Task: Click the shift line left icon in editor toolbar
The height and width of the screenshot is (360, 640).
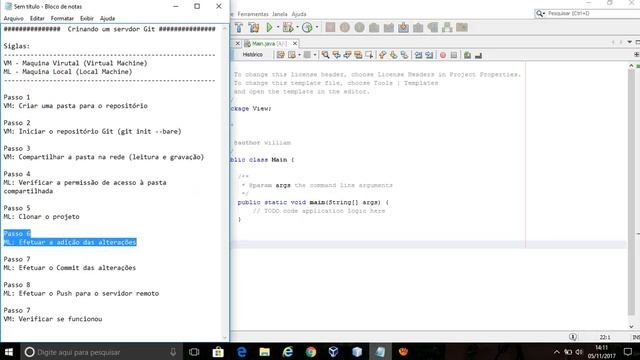Action: [x=418, y=55]
